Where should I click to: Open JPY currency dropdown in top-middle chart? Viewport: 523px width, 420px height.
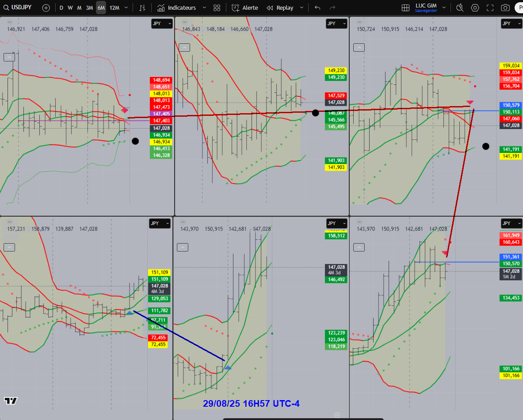[336, 23]
